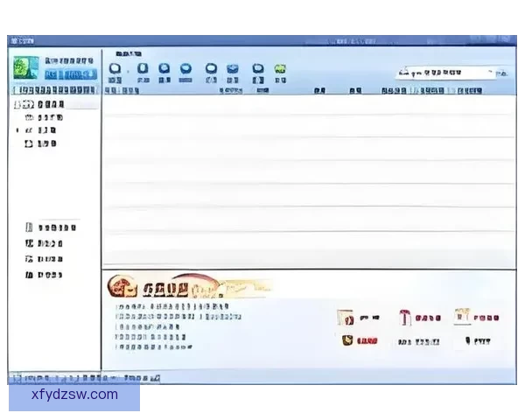The width and height of the screenshot is (525, 420).
Task: Click the top-left shortcut icon in bottom panel
Action: tap(346, 318)
